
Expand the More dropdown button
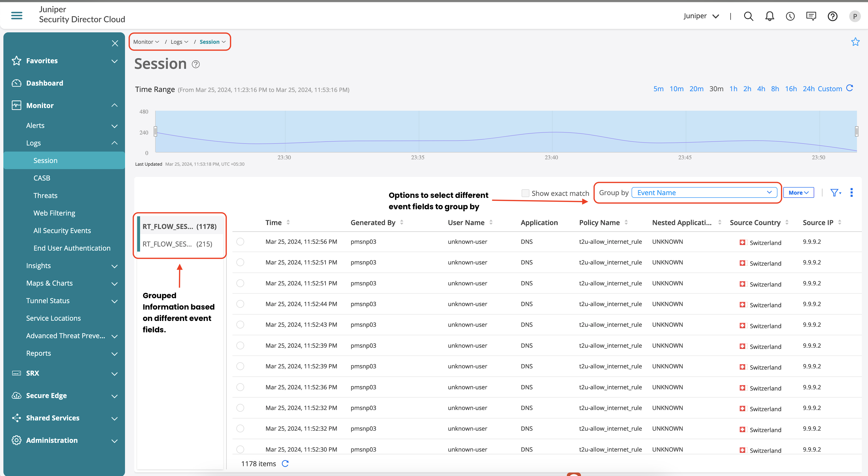pos(798,192)
